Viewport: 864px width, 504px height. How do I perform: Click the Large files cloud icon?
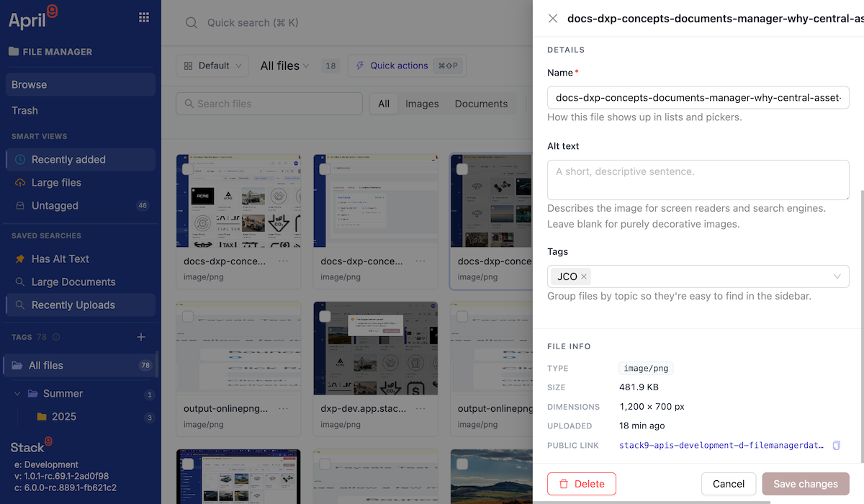(20, 182)
